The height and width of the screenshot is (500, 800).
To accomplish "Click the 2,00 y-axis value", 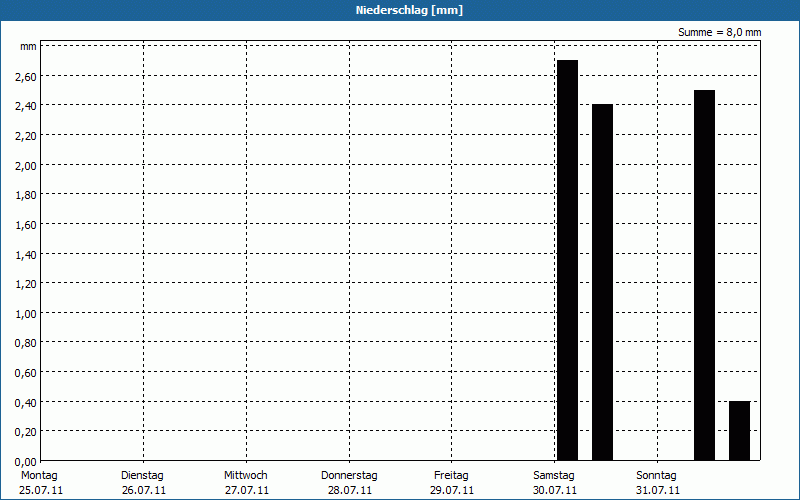I will pyautogui.click(x=26, y=165).
